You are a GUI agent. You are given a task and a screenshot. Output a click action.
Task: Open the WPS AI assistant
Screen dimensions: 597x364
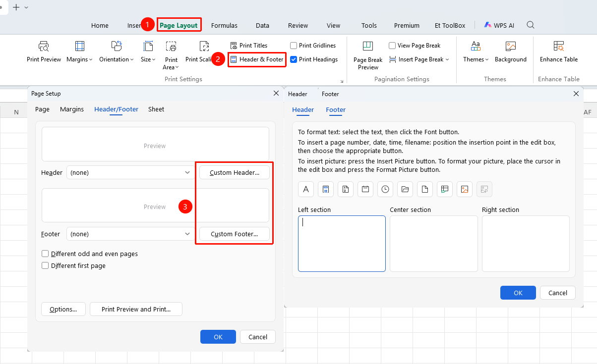[x=500, y=25]
